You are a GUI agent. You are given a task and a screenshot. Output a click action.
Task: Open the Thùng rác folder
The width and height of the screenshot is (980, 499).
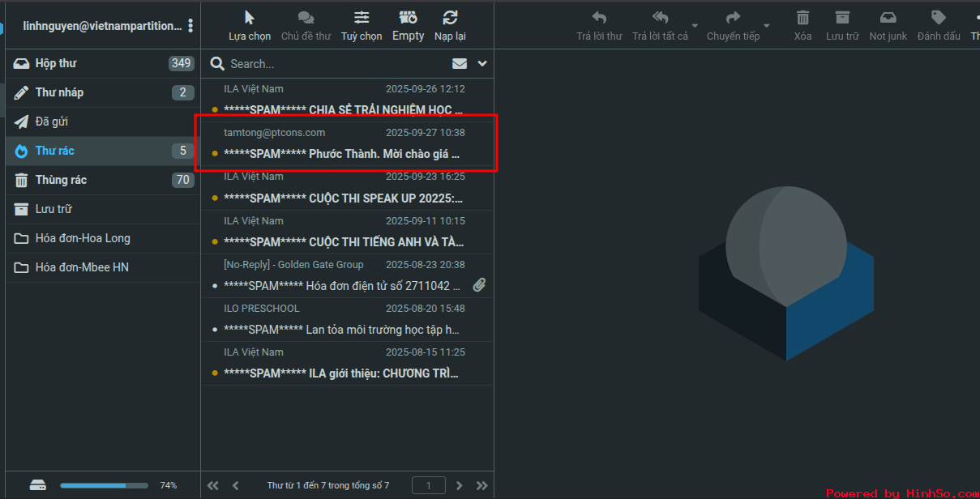click(61, 180)
